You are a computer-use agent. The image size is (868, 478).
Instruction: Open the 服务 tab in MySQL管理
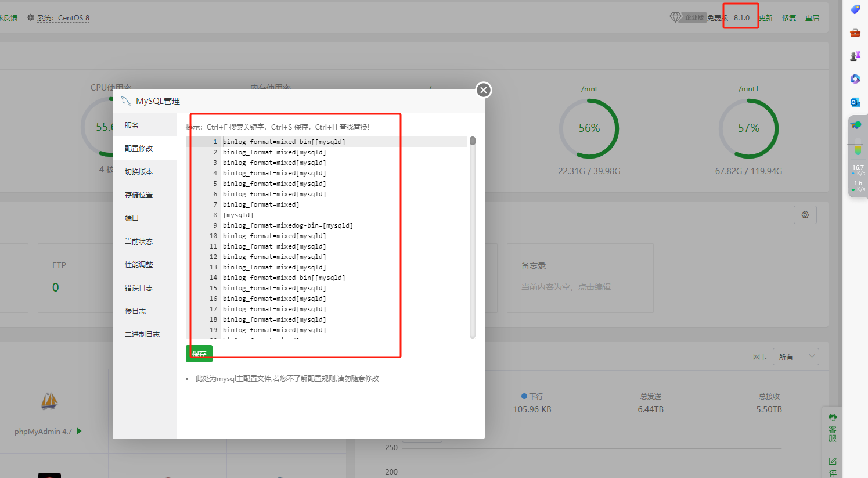145,125
